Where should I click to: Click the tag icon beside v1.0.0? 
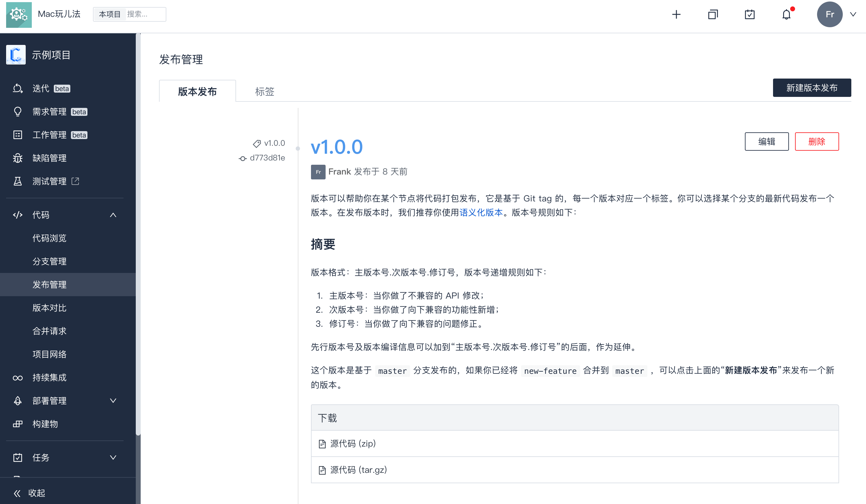[257, 143]
